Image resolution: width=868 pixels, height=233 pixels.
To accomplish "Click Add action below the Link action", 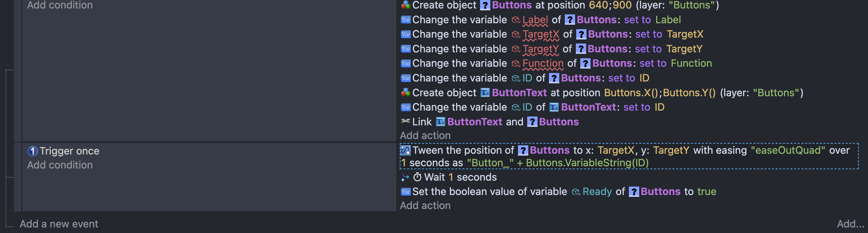I will point(425,135).
